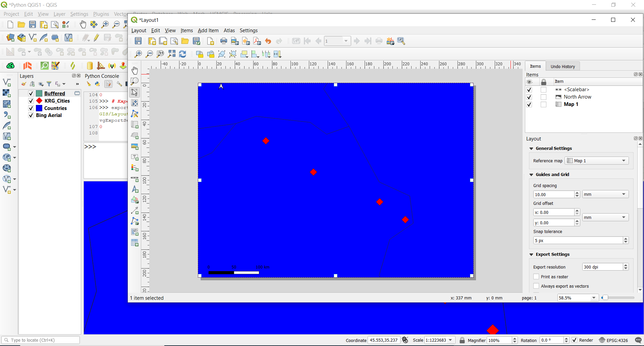Zoom layout to 100%

pyautogui.click(x=160, y=54)
